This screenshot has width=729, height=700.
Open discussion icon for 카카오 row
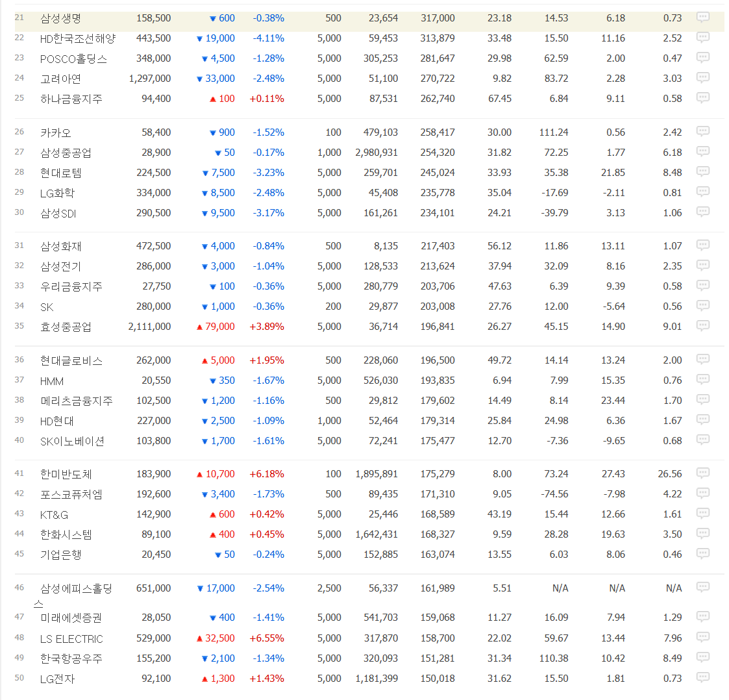pyautogui.click(x=702, y=131)
